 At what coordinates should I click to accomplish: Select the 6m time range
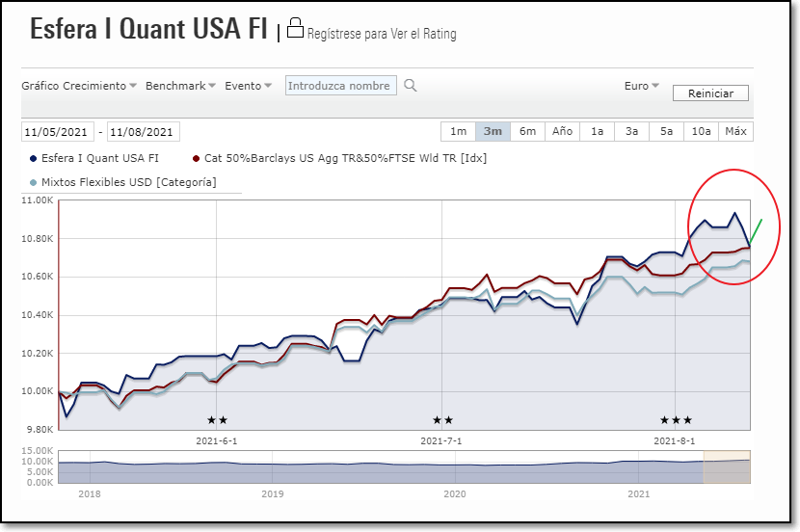coord(527,131)
